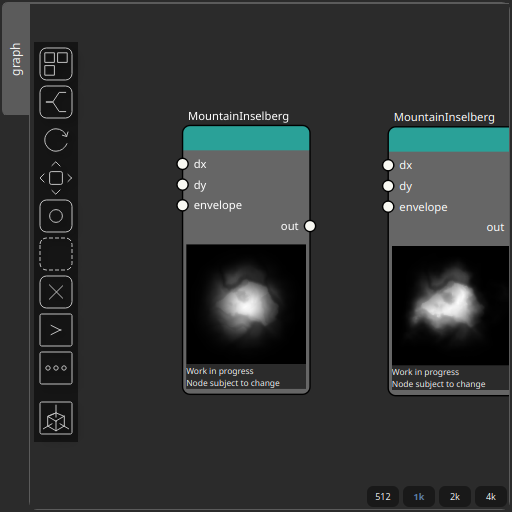The width and height of the screenshot is (512, 512).
Task: Click dx input port of left MountainInselberg node
Action: (182, 164)
